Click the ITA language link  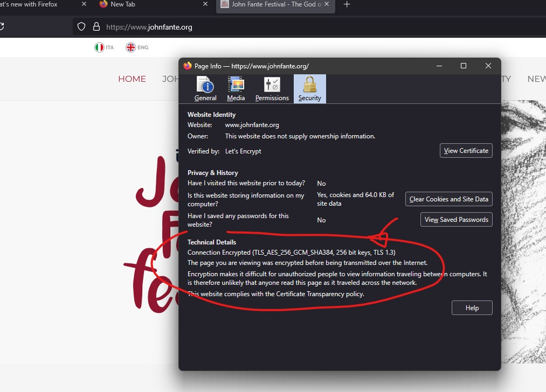point(110,47)
